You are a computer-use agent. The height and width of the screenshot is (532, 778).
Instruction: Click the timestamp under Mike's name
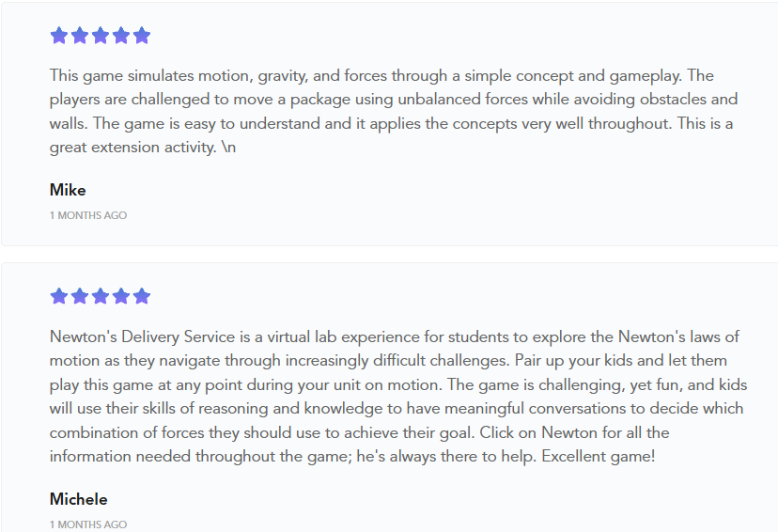[x=88, y=215]
